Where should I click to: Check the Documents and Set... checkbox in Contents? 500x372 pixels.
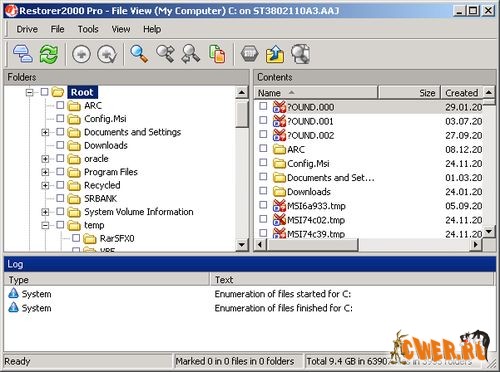click(x=263, y=176)
